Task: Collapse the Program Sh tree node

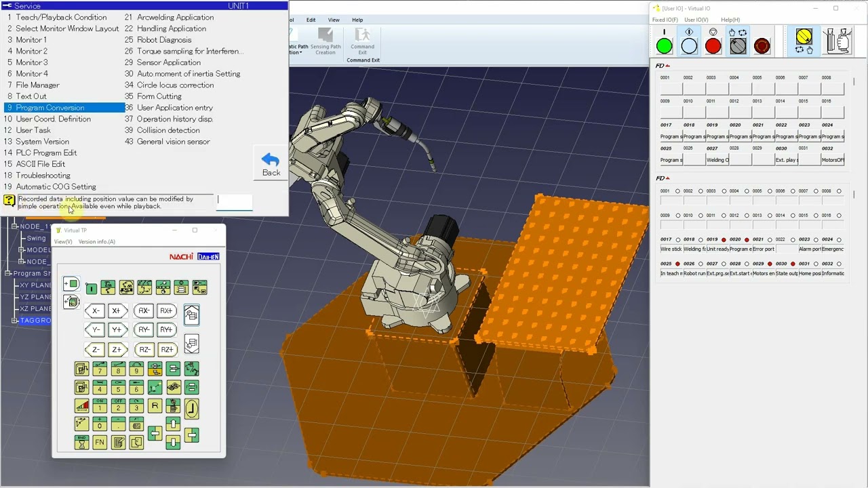Action: [x=8, y=273]
